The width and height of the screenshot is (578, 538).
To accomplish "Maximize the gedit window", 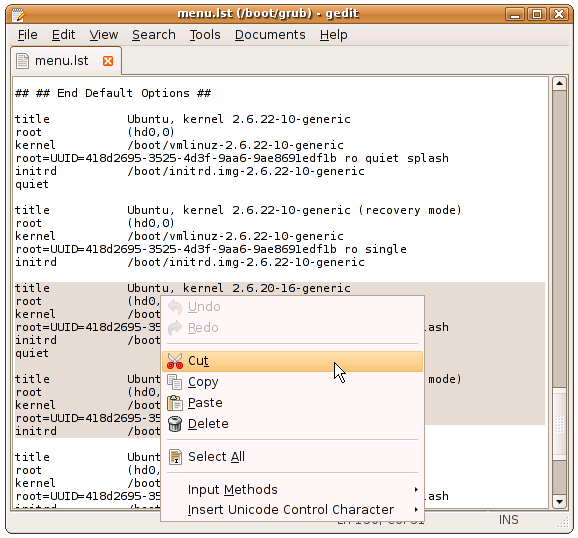I will click(x=537, y=15).
